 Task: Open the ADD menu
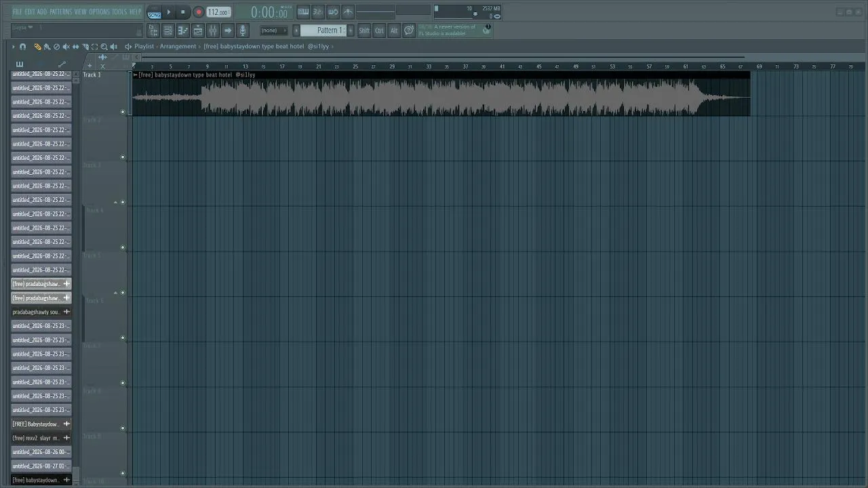42,12
